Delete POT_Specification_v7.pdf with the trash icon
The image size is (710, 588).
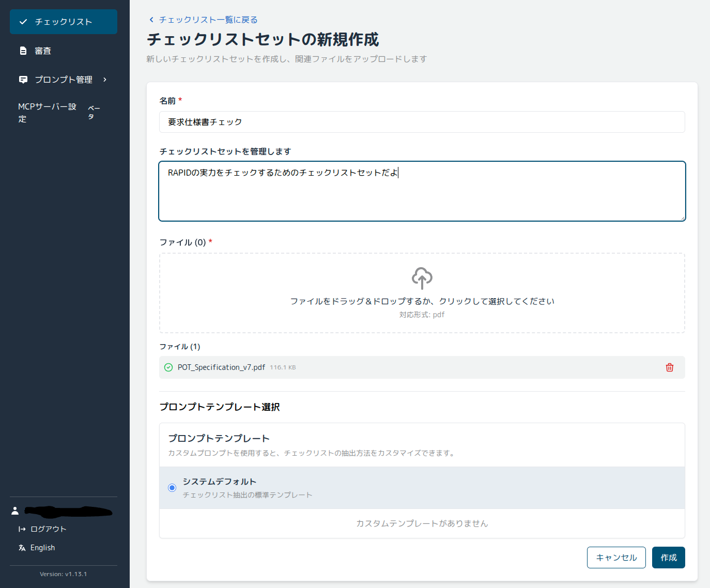pos(669,367)
